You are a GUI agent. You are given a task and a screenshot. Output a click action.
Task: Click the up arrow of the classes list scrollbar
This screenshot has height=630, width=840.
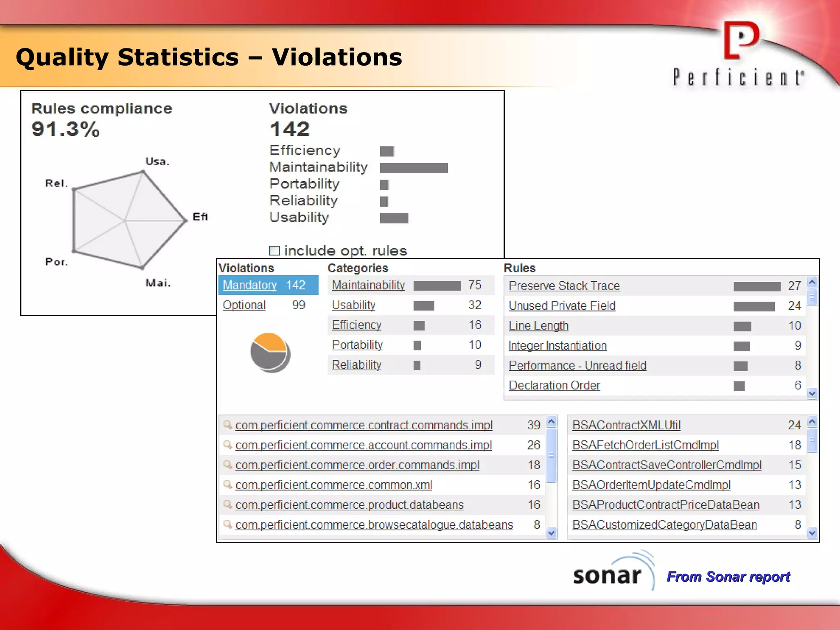click(x=812, y=421)
